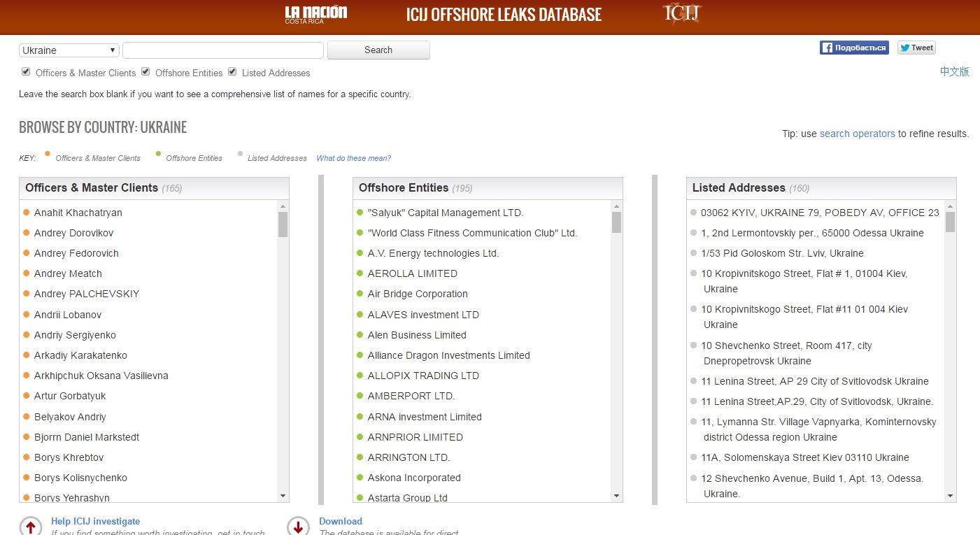
Task: Open 'What do these mean?' link
Action: 353,158
